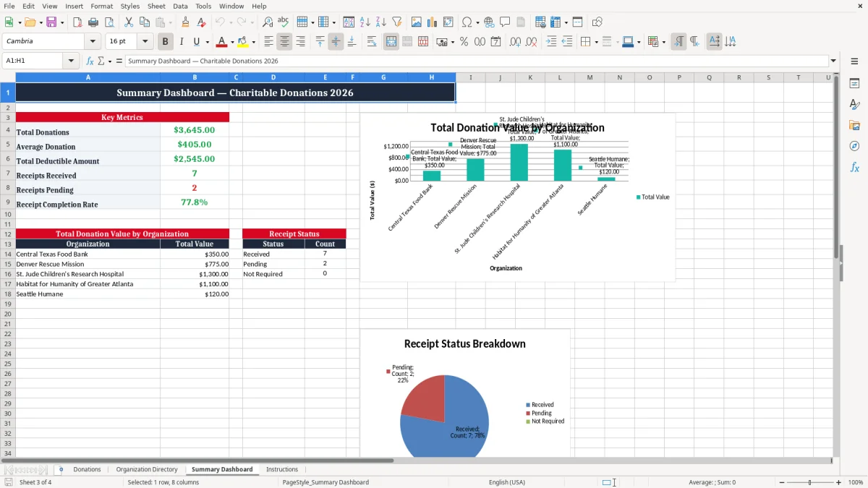Open the Function Wizard fx icon
Image resolution: width=868 pixels, height=488 pixels.
90,61
